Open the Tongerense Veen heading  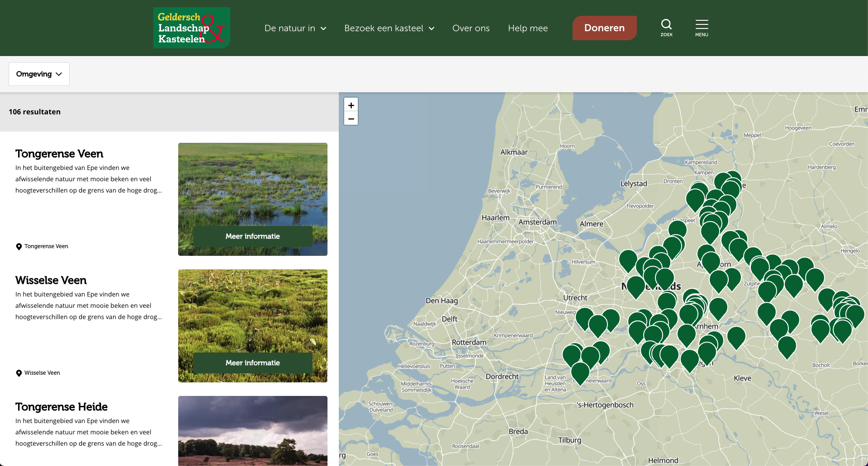point(59,154)
